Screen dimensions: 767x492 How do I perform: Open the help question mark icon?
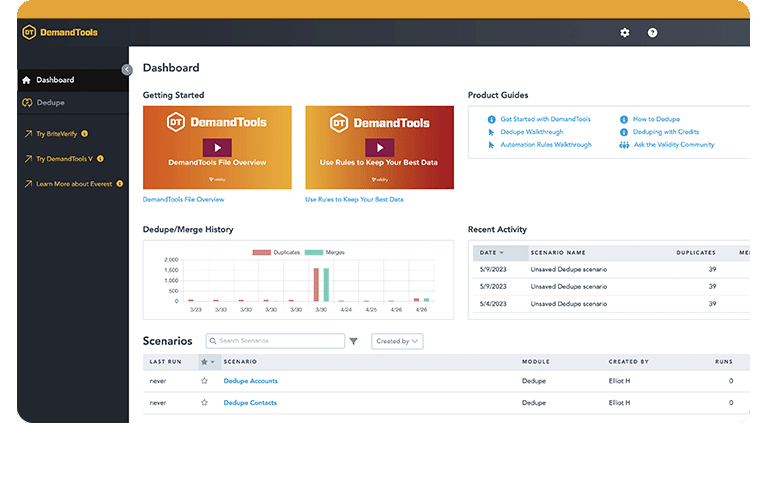[x=652, y=33]
